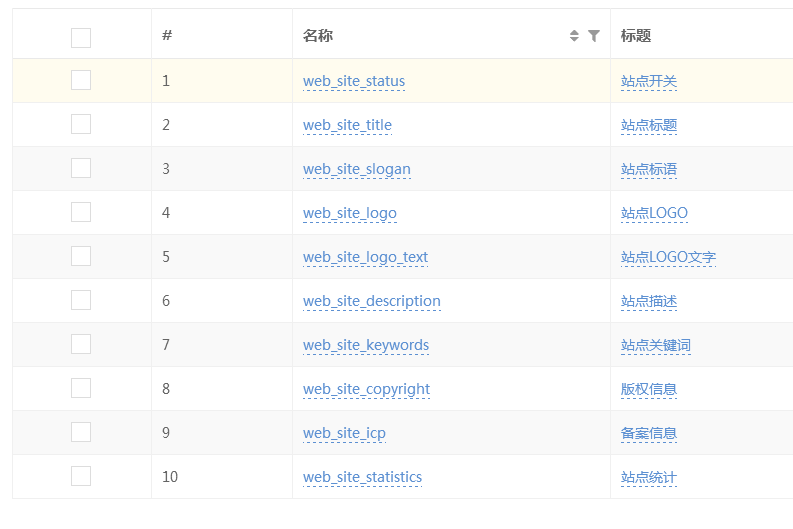Click the sort arrows in 名称 header
Image resolution: width=793 pixels, height=529 pixels.
(x=574, y=35)
